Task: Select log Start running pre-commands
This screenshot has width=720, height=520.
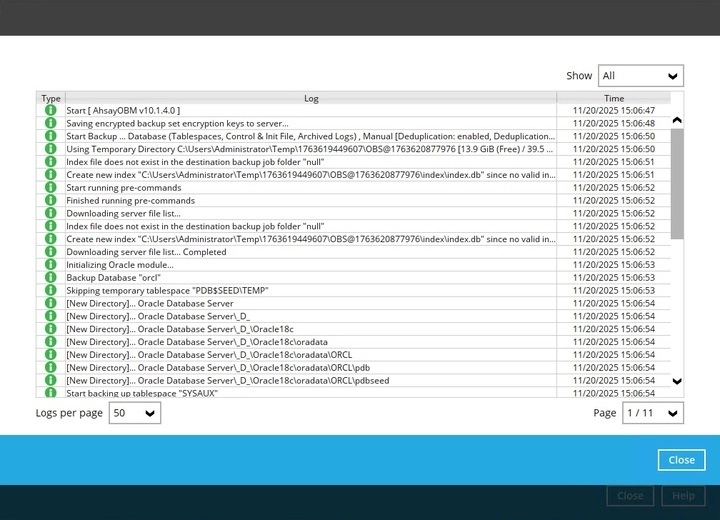Action: [124, 187]
